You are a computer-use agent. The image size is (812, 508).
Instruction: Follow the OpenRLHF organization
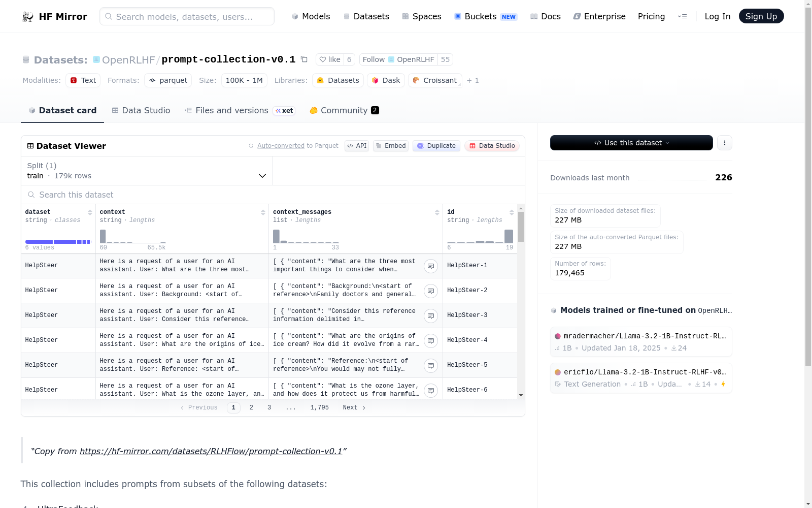point(398,59)
